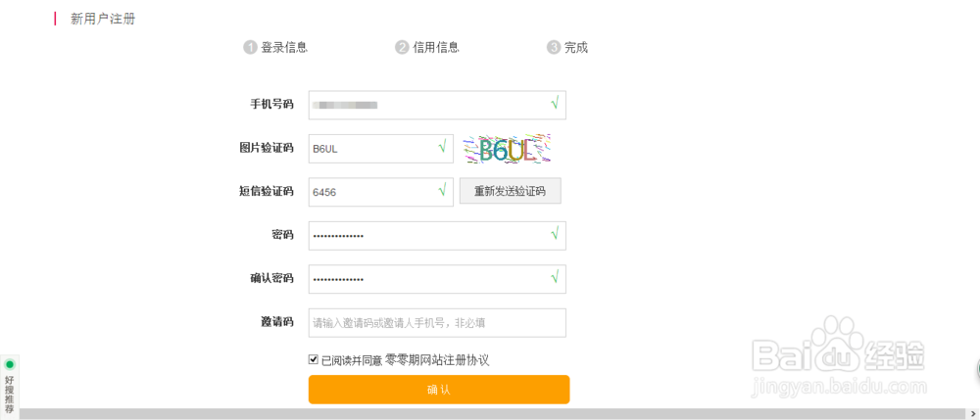
Task: Click the orange 确认 button
Action: [439, 390]
